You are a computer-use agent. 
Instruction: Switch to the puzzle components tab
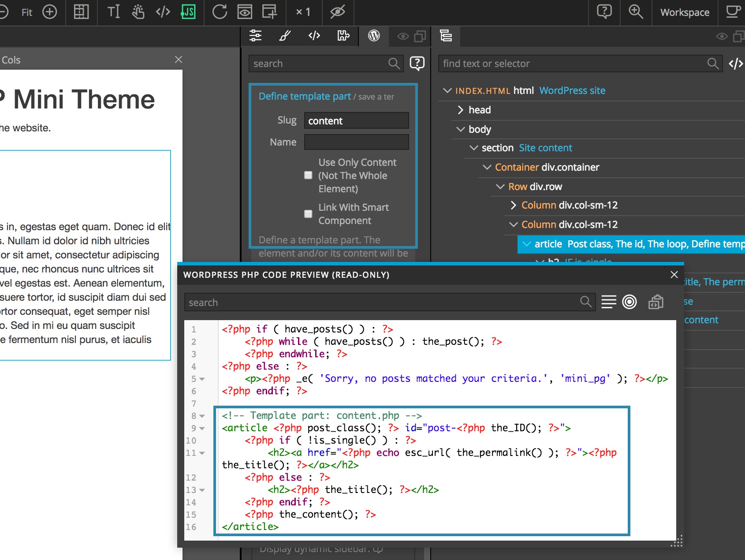343,36
